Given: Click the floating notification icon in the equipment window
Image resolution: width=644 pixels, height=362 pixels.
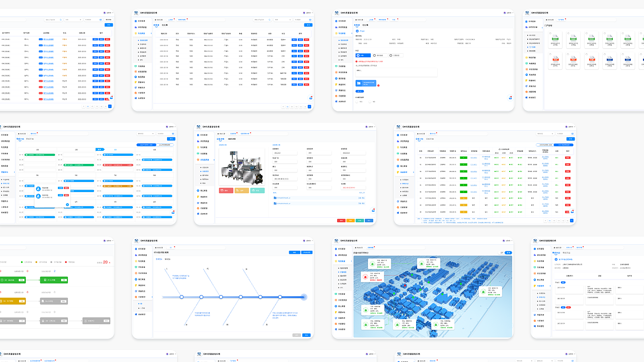Looking at the screenshot, I should (373, 210).
